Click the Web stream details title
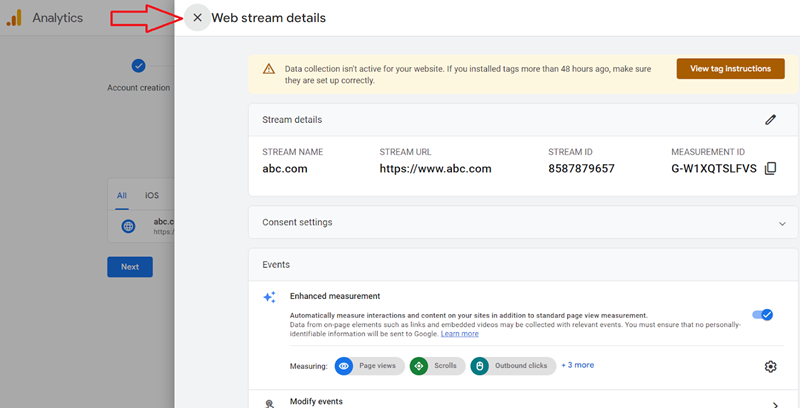 click(268, 18)
